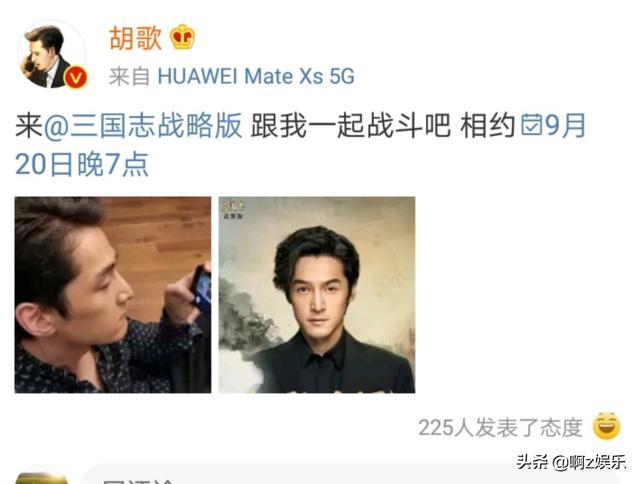View the portrait poster thumbnail
Image resolution: width=640 pixels, height=484 pixels.
(317, 295)
